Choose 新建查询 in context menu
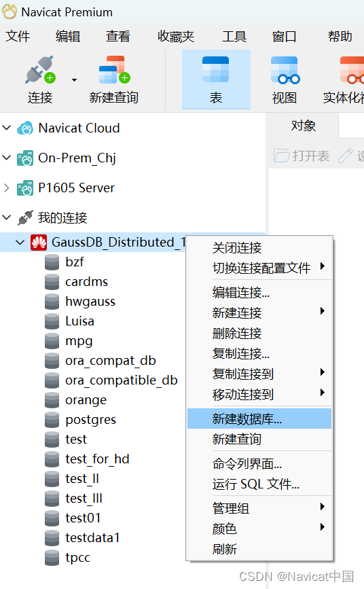The height and width of the screenshot is (589, 364). 259,439
